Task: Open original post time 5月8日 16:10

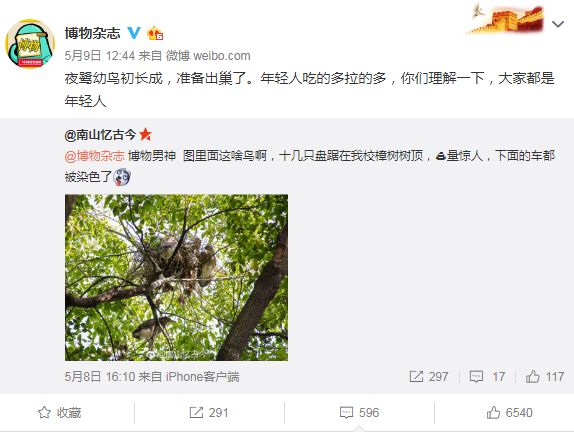Action: point(100,377)
